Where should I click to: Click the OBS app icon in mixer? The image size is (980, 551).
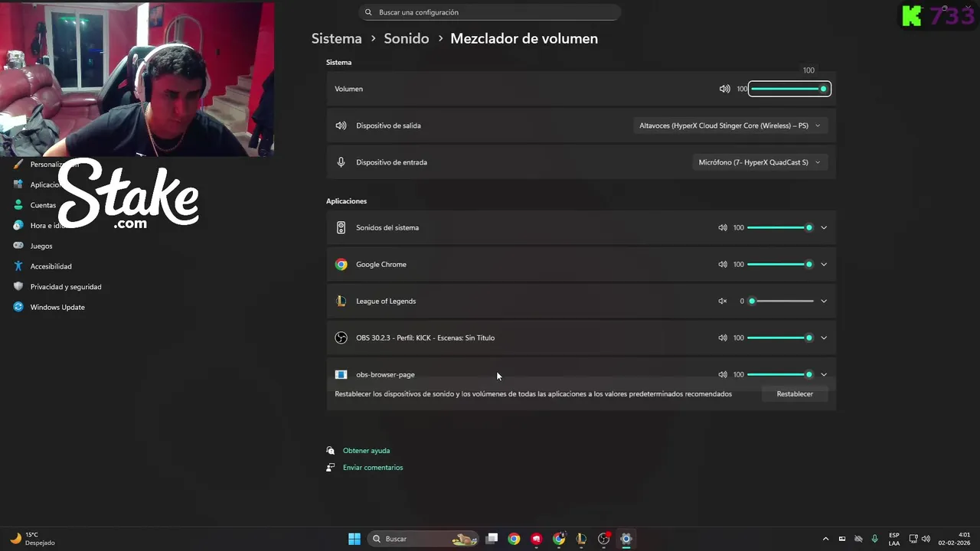click(x=341, y=337)
